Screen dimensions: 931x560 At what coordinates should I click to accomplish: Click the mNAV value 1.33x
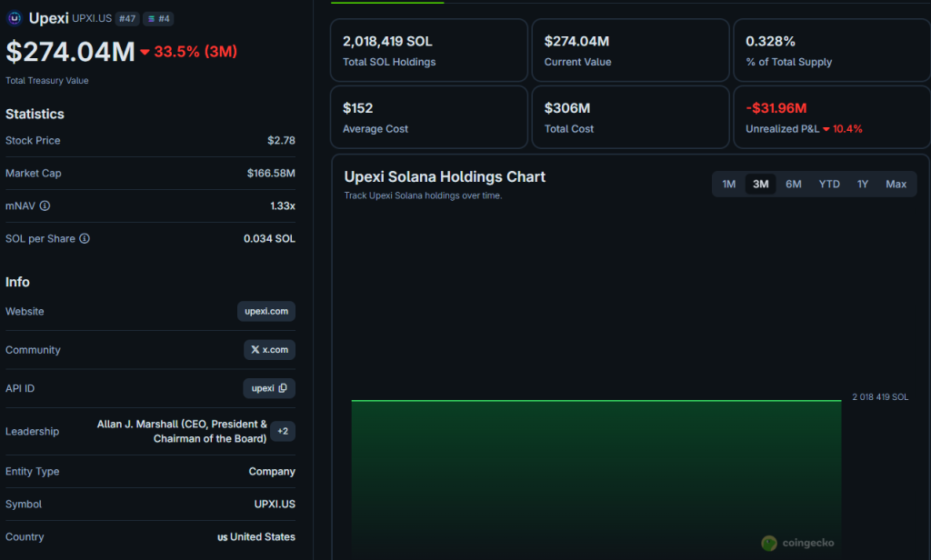(283, 206)
